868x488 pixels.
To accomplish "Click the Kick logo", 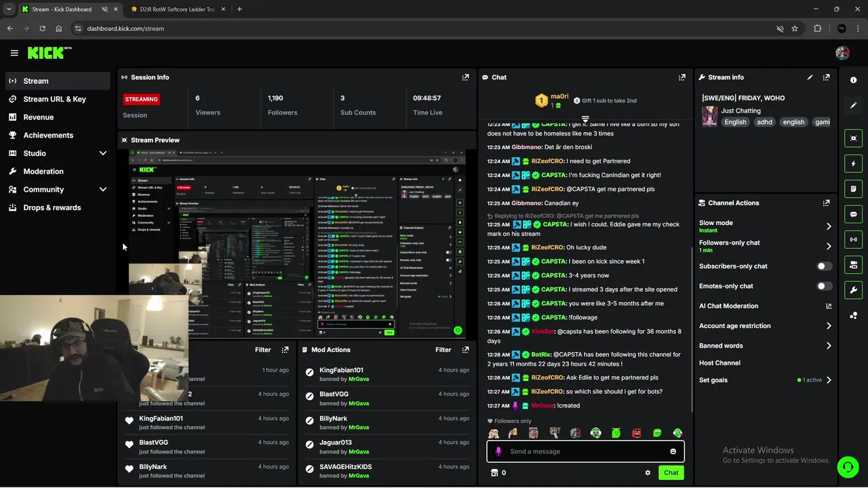I will 50,53.
